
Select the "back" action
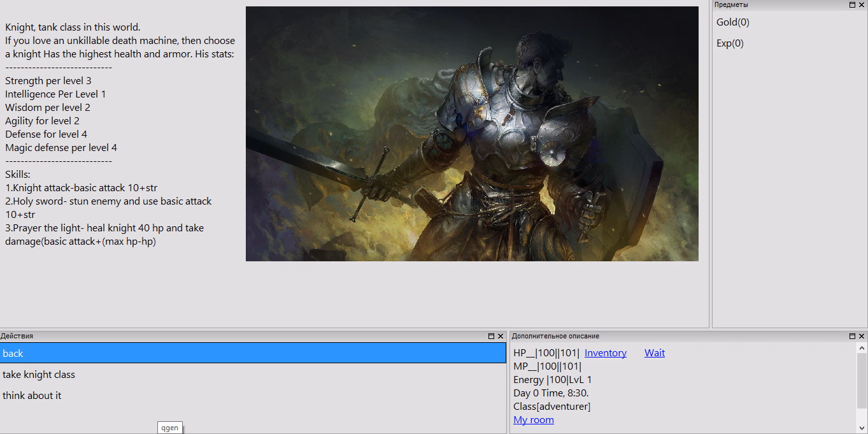(x=253, y=353)
